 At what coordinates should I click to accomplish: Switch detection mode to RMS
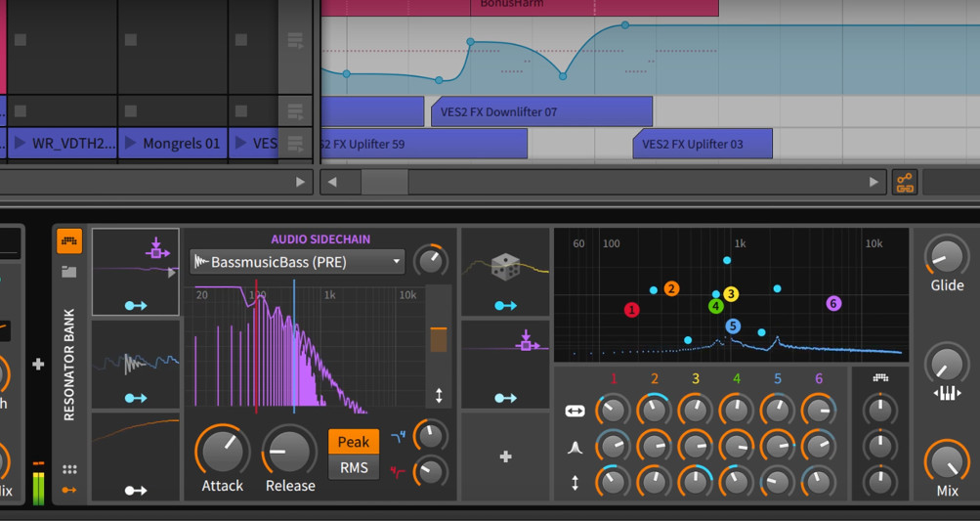tap(353, 467)
